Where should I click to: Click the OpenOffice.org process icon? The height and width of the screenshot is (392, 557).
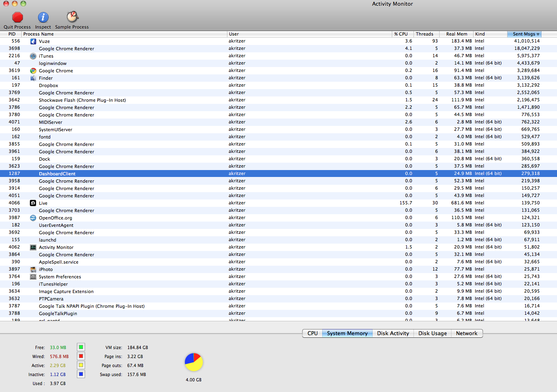tap(33, 218)
